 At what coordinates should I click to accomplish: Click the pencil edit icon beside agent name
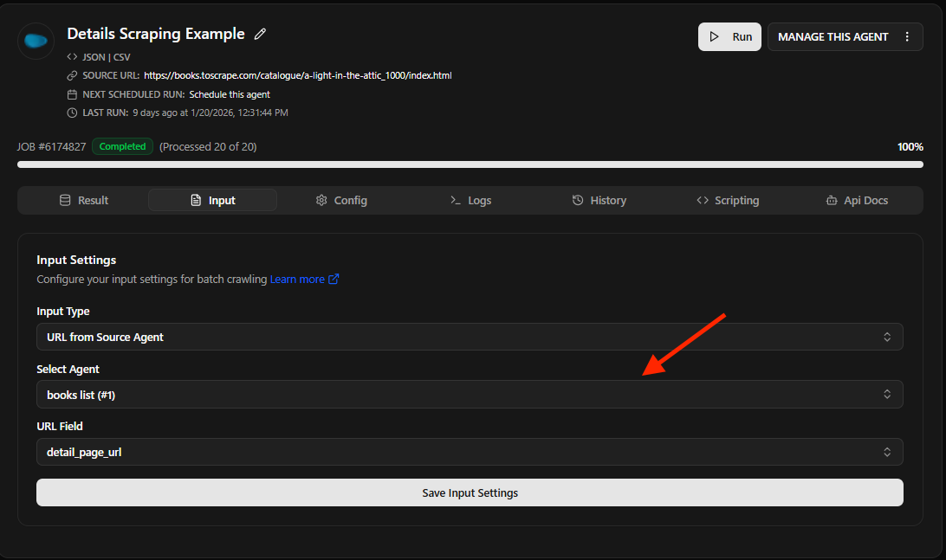(x=260, y=35)
